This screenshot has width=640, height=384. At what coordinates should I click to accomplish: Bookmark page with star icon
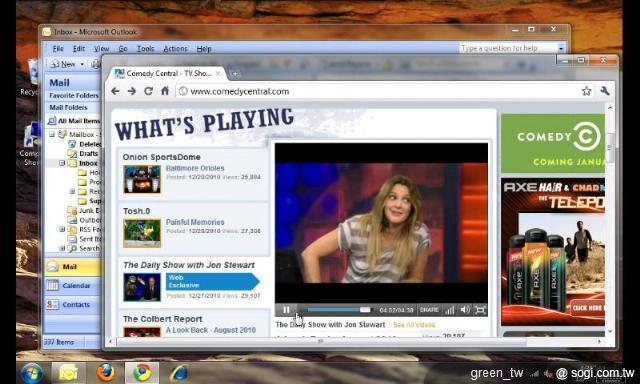[x=587, y=91]
